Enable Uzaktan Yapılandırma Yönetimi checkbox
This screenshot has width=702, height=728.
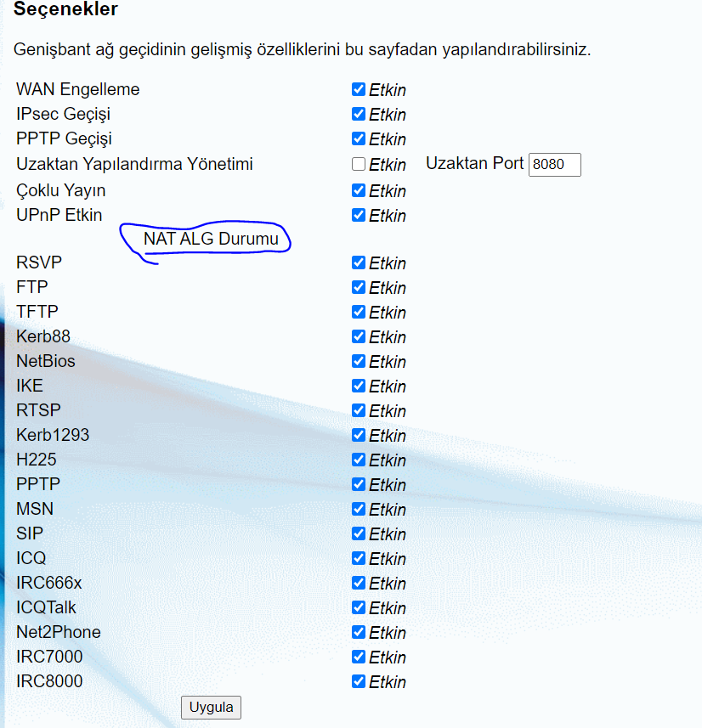358,164
